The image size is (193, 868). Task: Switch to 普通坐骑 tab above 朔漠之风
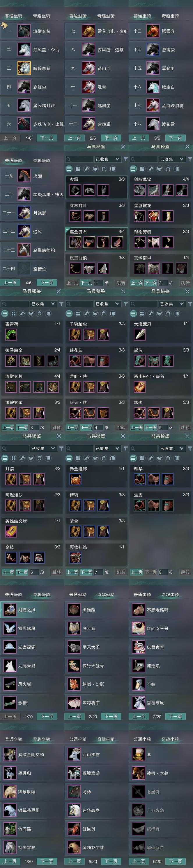click(x=13, y=594)
